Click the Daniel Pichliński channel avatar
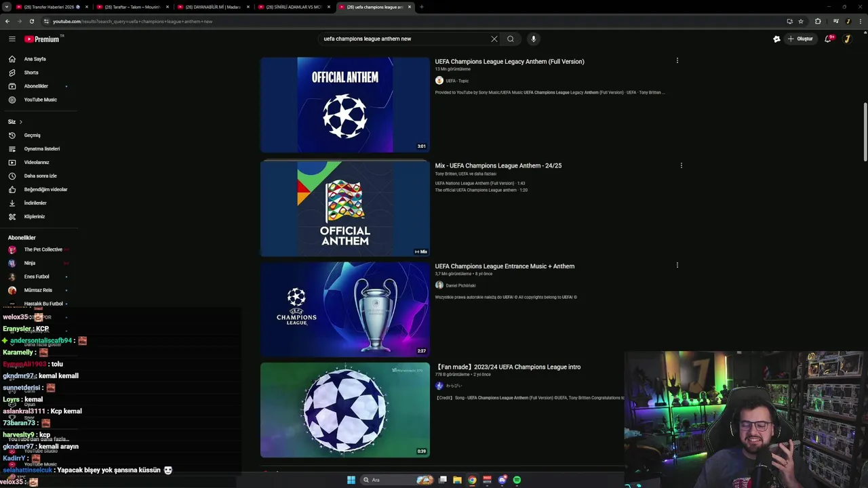Screen dimensions: 868x488 click(439, 285)
